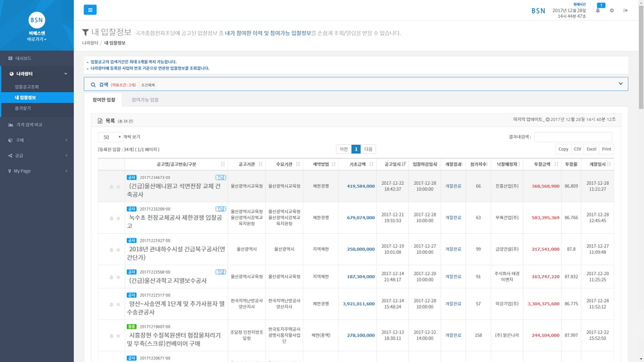Toggle alarm bell for 울산애니원고 석면천장 row
The image size is (644, 362).
[111, 187]
